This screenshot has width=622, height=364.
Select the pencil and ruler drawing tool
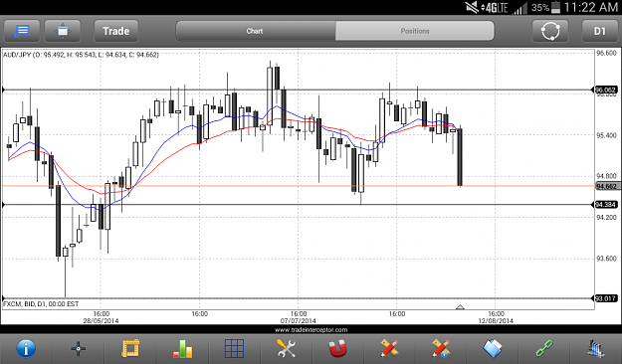pyautogui.click(x=389, y=349)
